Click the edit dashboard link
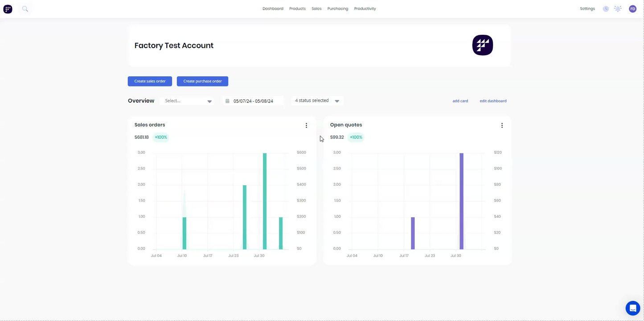The image size is (644, 321). 493,101
